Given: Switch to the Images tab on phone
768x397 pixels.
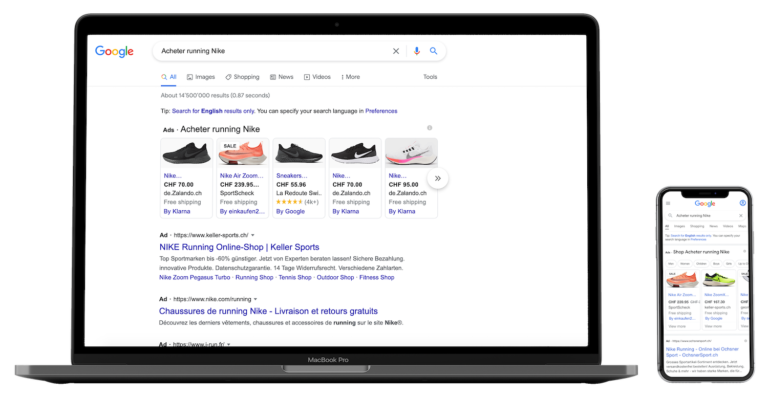Looking at the screenshot, I should click(x=679, y=226).
